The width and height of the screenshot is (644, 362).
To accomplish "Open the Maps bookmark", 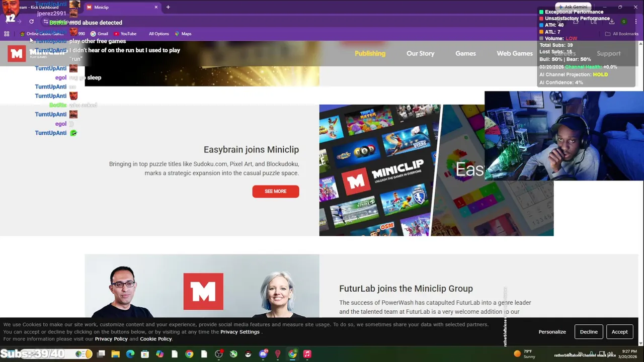I will coord(183,34).
